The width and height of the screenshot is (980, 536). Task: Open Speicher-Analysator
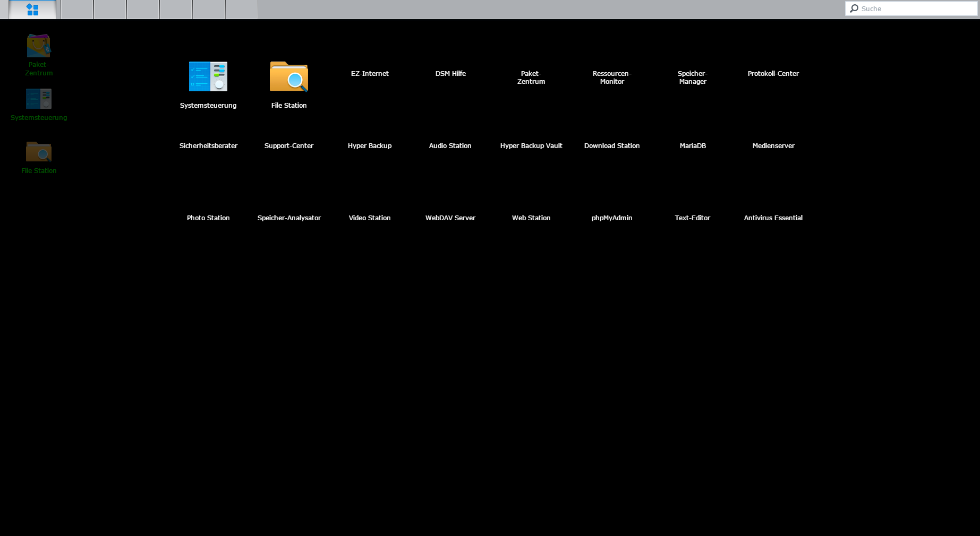click(x=289, y=218)
